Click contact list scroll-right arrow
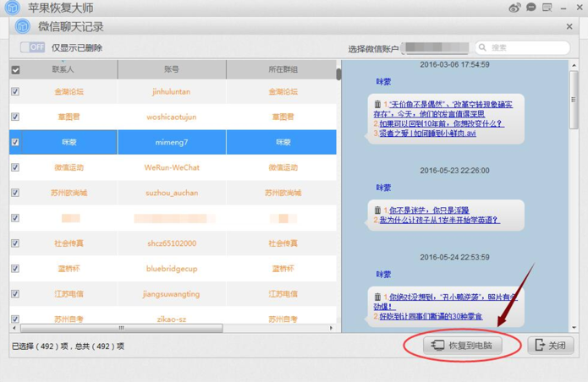Screen dimensions: 588x382 point(331,328)
